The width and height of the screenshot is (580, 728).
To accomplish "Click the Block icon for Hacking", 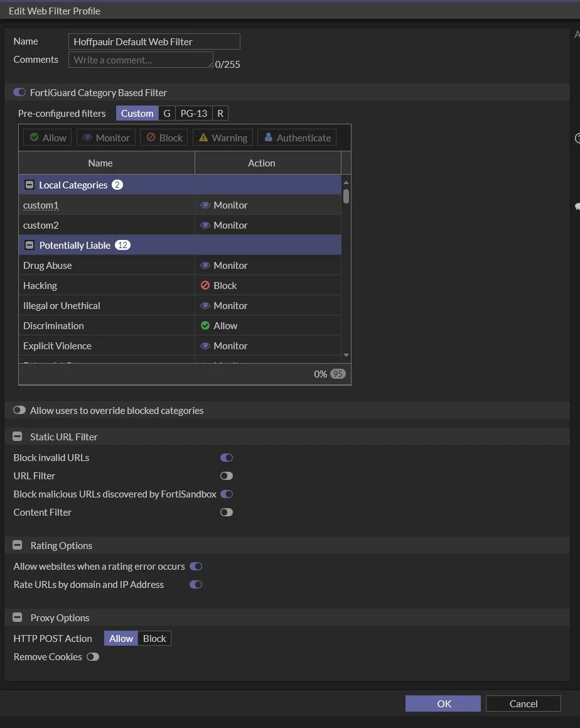I will (x=205, y=286).
